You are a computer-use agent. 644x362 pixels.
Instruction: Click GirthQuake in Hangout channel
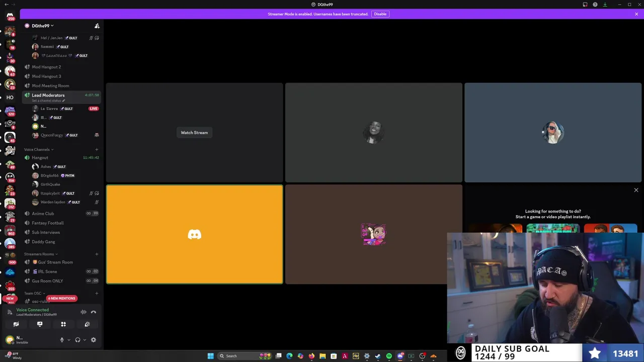click(x=64, y=185)
